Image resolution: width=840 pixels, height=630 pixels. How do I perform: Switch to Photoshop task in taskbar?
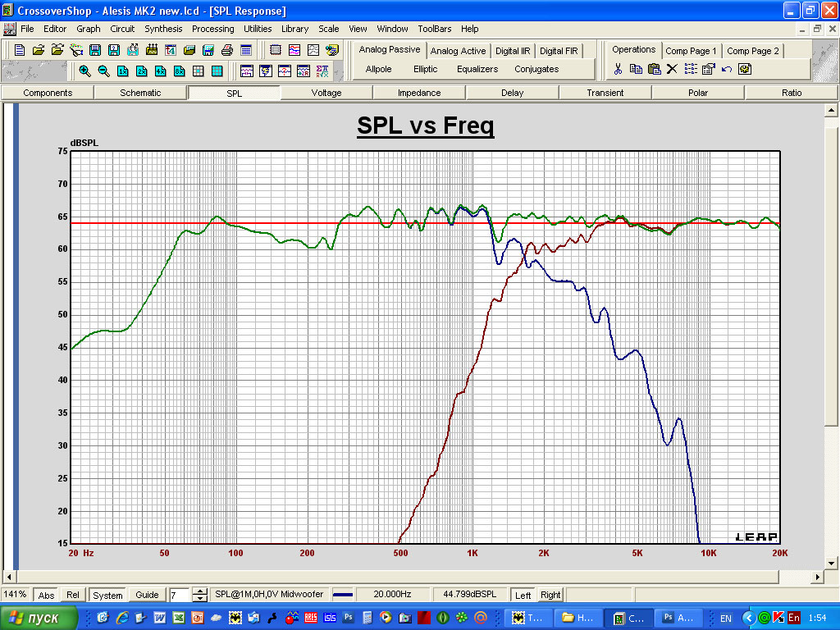pyautogui.click(x=679, y=618)
